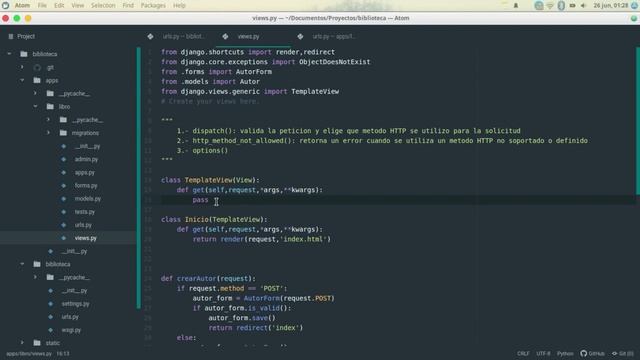Click the Python icon beside settings.py

click(x=50, y=304)
